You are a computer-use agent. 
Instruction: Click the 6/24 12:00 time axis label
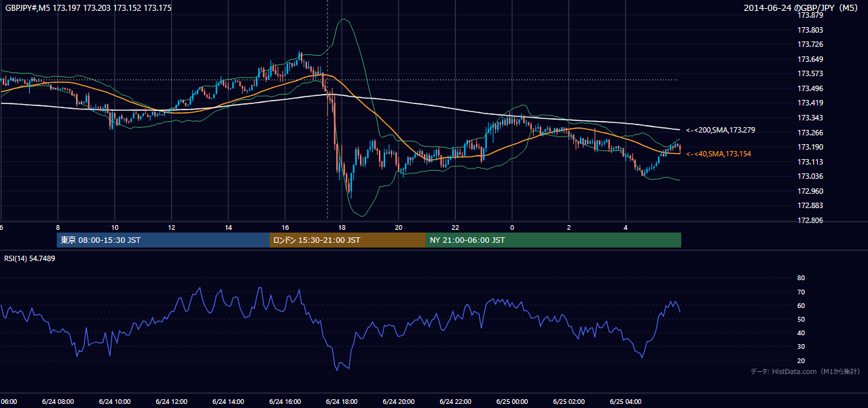tap(171, 402)
